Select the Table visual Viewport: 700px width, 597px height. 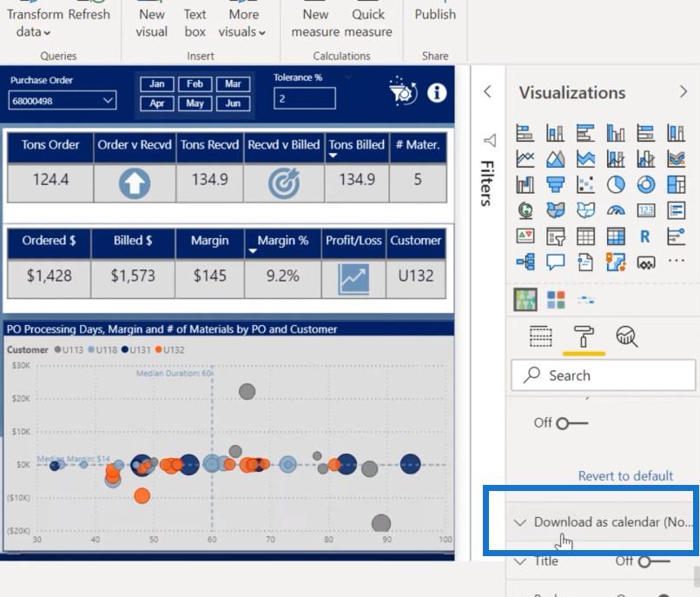pyautogui.click(x=585, y=236)
